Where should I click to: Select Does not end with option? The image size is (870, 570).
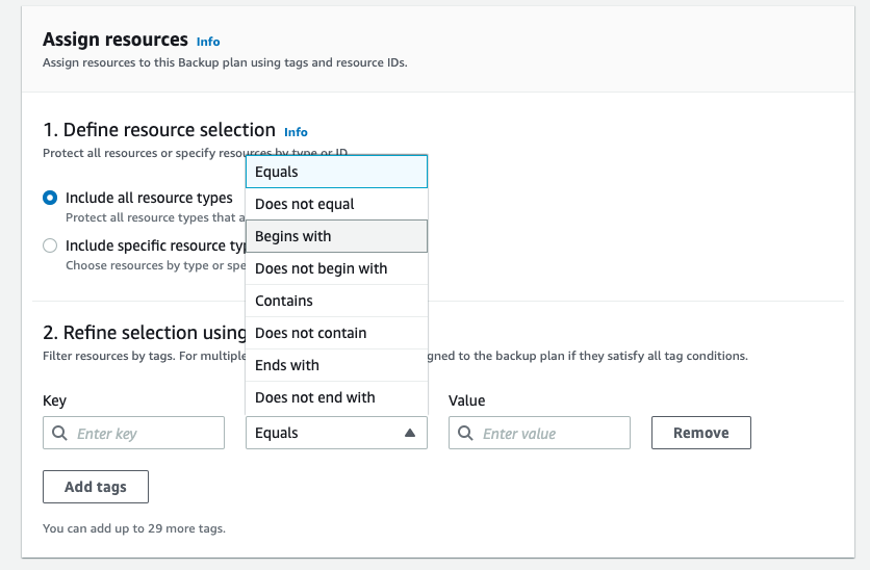pos(336,397)
